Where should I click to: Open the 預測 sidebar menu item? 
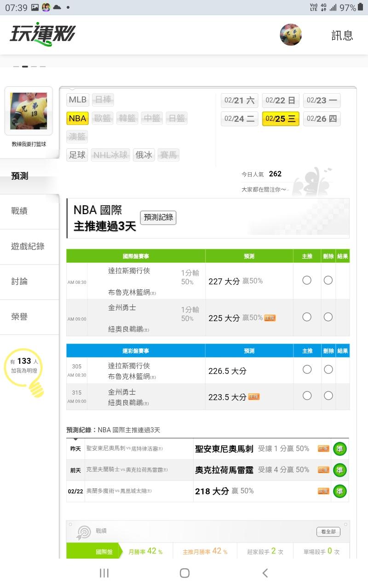coord(29,176)
